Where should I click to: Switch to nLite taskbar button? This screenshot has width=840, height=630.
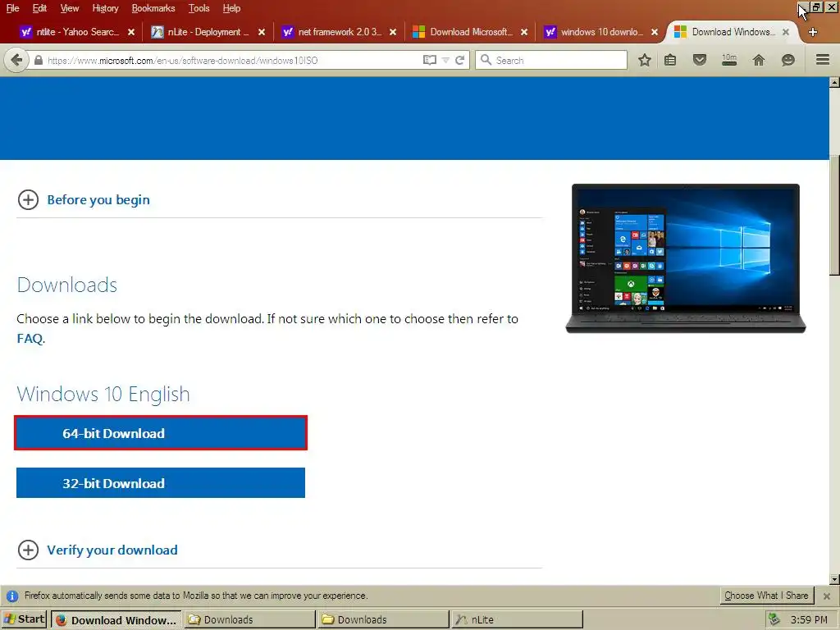(x=517, y=620)
